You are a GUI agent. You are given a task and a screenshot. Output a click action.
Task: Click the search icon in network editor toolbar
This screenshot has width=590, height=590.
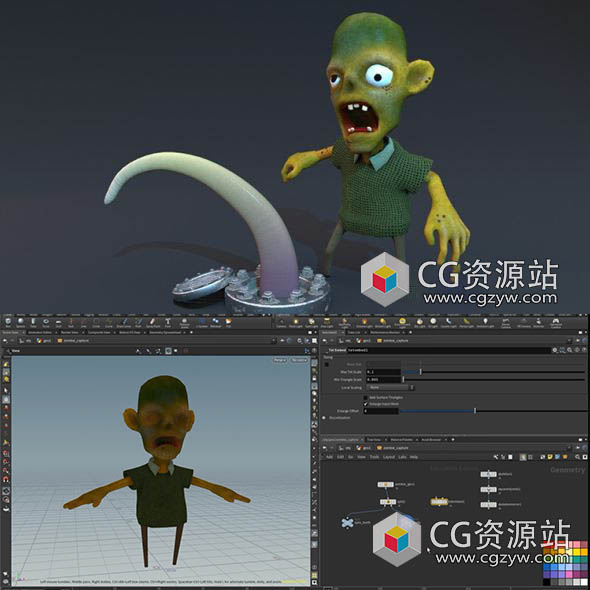(577, 457)
